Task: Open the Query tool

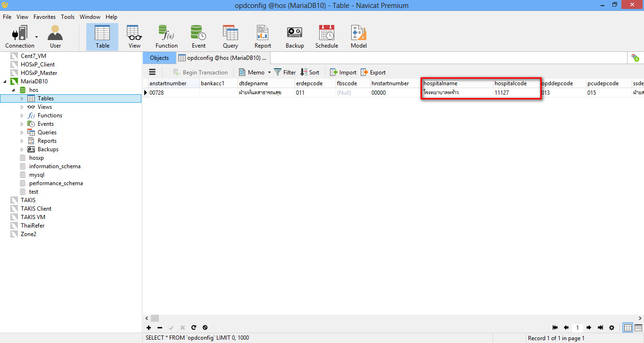Action: coord(230,35)
